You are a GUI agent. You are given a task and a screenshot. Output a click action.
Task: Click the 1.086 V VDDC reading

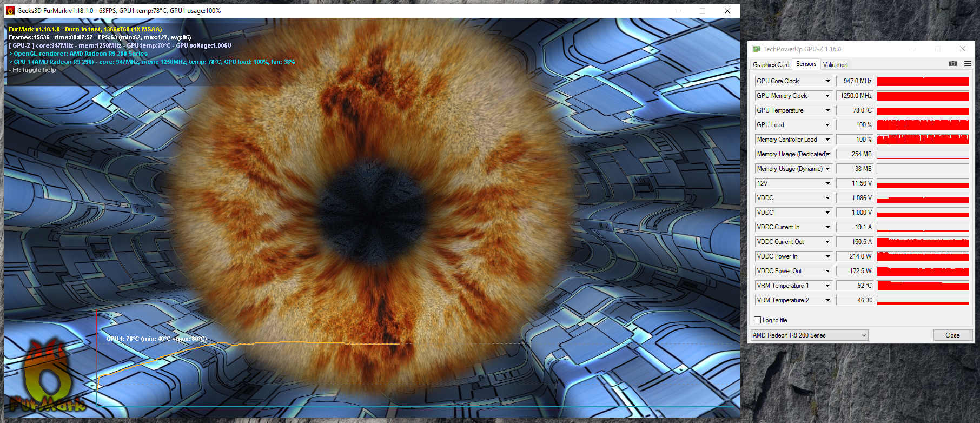tap(855, 198)
